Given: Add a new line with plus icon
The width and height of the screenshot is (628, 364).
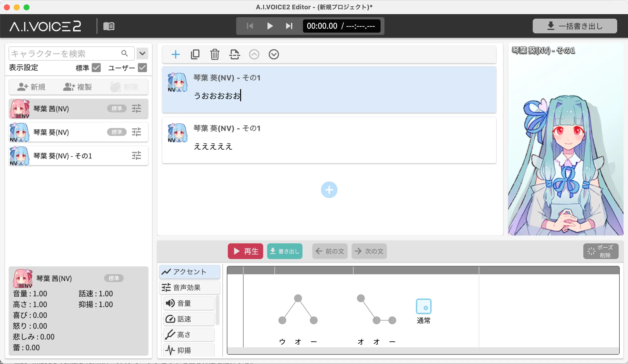Looking at the screenshot, I should pyautogui.click(x=176, y=54).
